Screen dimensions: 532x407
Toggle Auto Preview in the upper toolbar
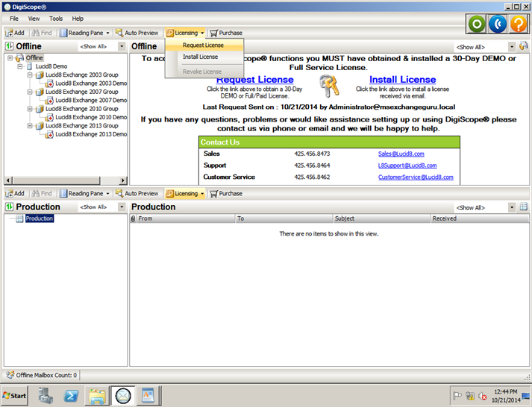point(137,33)
